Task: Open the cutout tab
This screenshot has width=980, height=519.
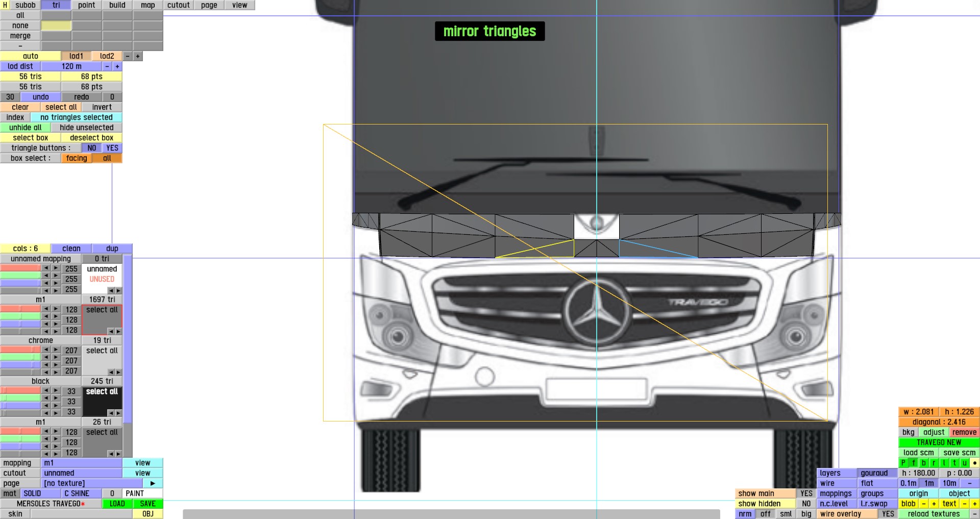Action: [x=179, y=5]
